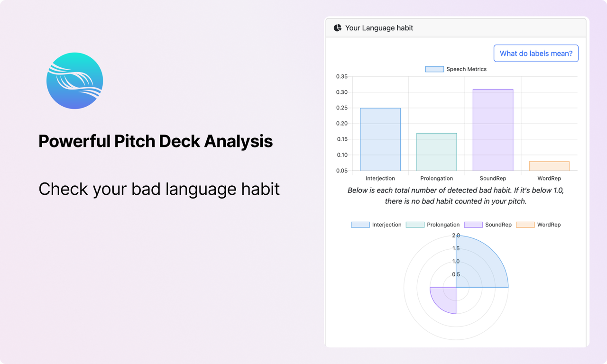This screenshot has width=607, height=364.
Task: Toggle Interjection in the polar chart legend
Action: (376, 225)
